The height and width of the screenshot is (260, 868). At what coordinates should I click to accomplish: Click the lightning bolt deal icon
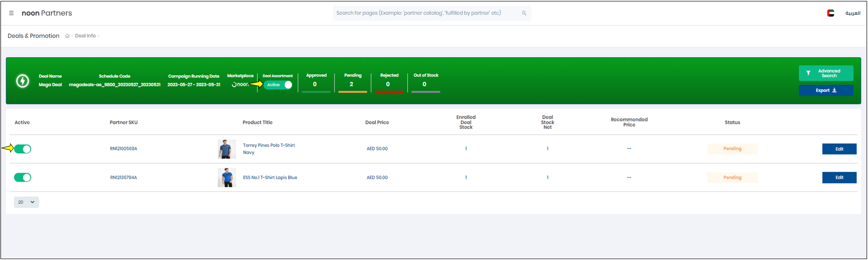coord(23,81)
